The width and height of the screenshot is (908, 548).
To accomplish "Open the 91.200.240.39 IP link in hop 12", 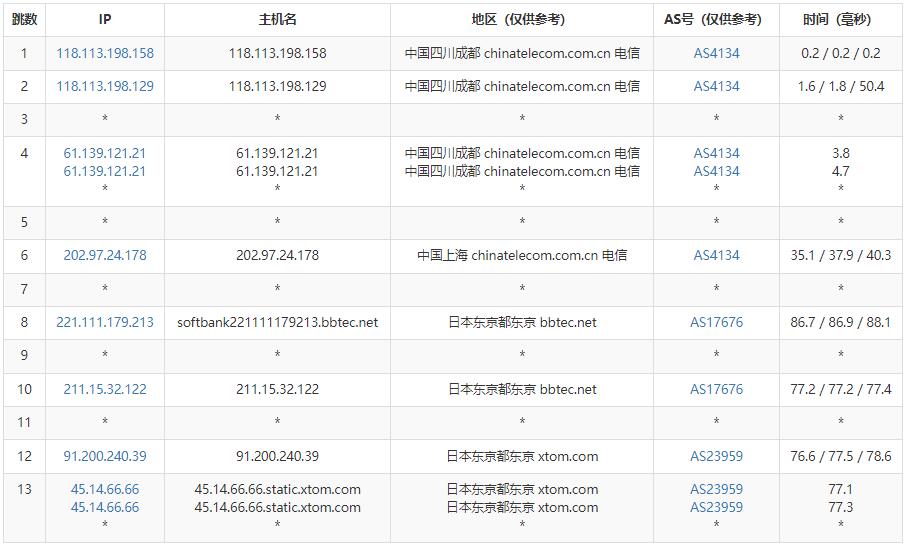I will pos(105,456).
